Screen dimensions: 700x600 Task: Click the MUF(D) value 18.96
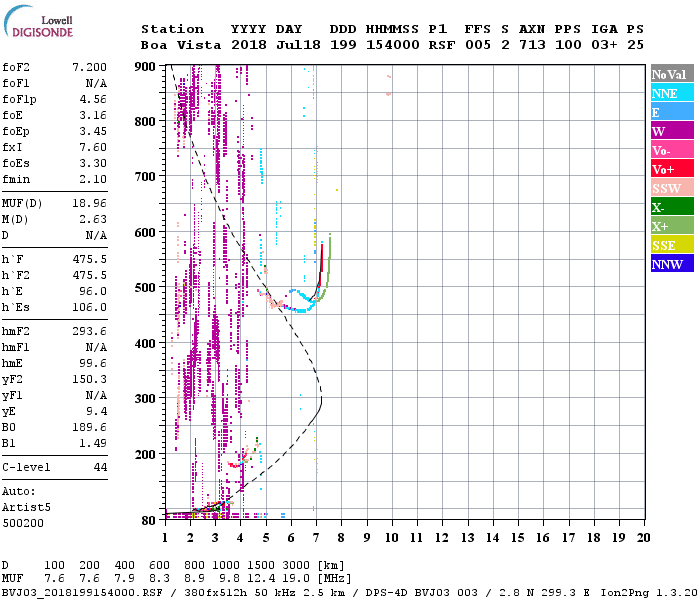point(89,204)
